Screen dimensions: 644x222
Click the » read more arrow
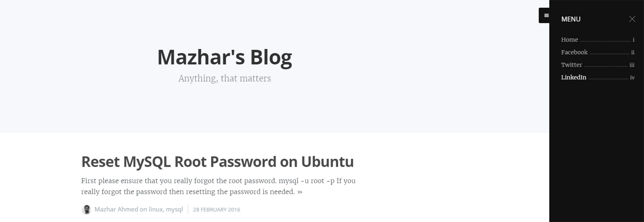[x=299, y=192]
